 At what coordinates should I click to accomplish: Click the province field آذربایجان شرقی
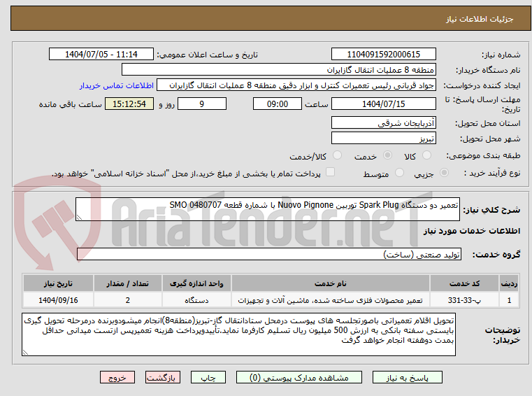[x=383, y=123]
